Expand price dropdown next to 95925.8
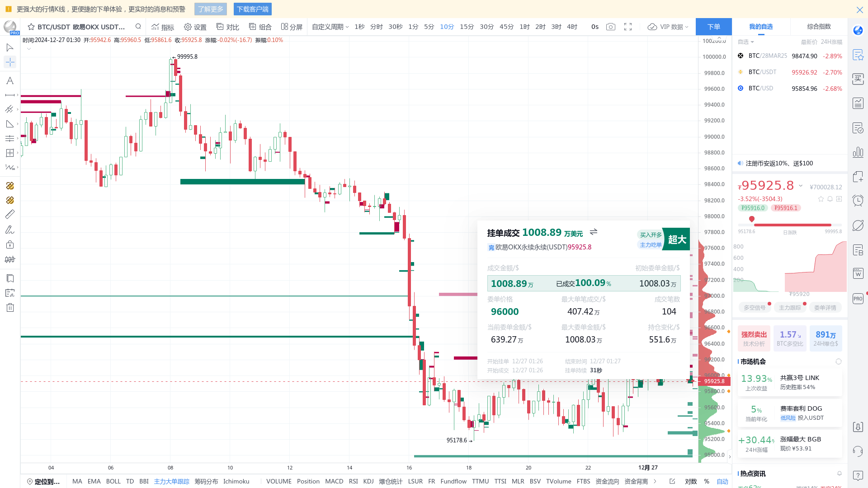This screenshot has width=868, height=488. [801, 186]
